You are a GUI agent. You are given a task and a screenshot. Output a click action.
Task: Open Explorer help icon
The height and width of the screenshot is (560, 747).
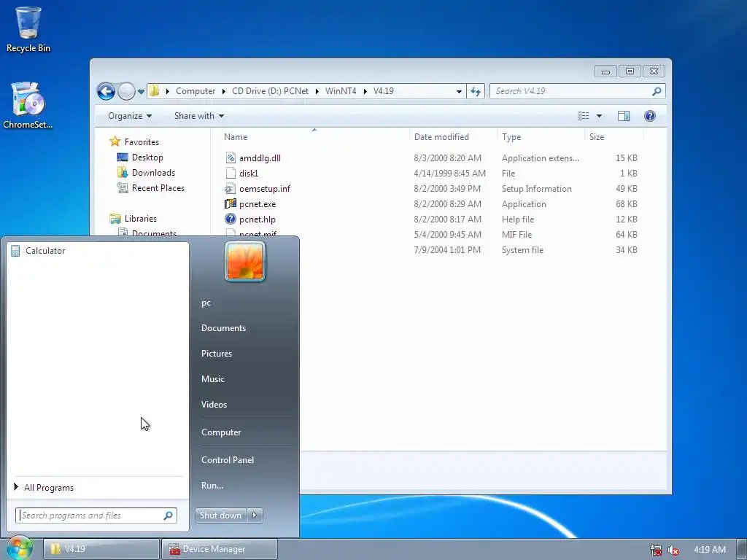tap(650, 116)
